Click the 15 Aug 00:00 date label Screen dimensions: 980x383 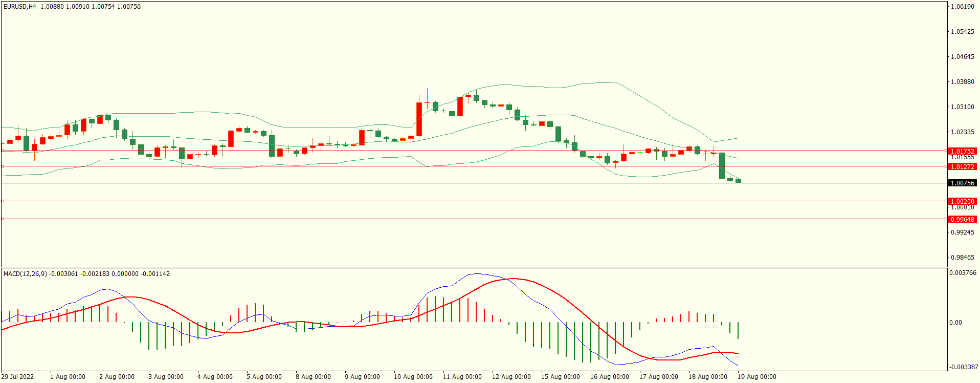(x=560, y=377)
